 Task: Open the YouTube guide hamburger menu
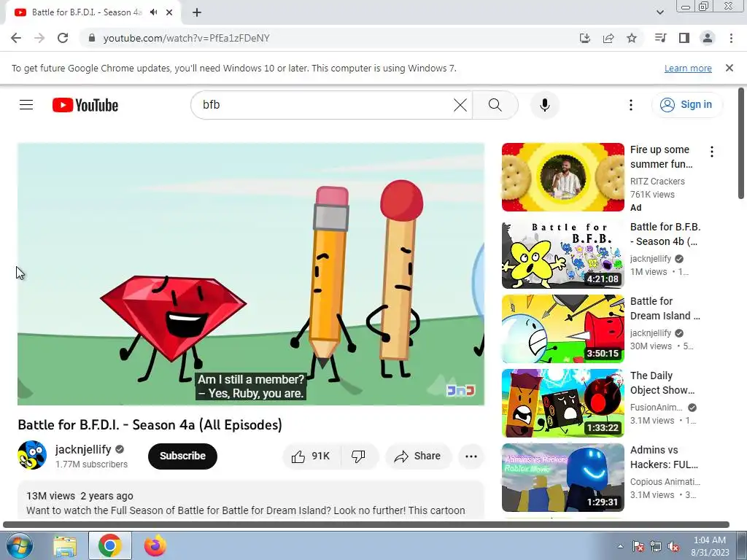click(x=26, y=105)
